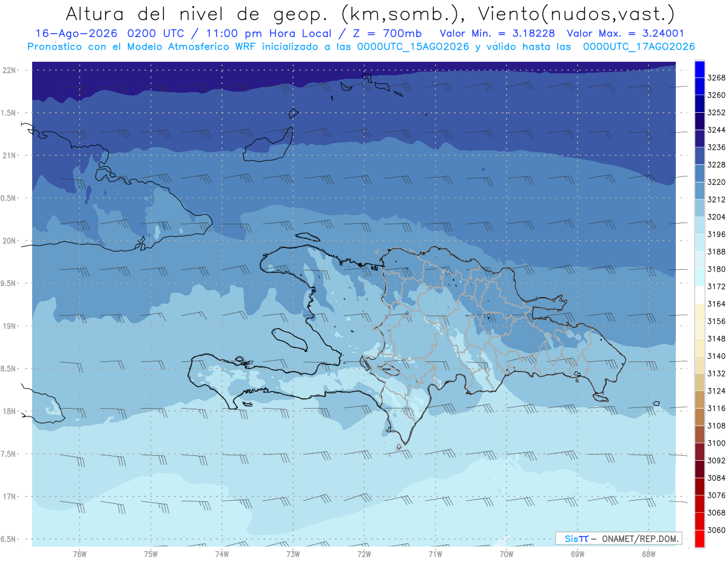
Task: Click the latitude label 18N
Action: pyautogui.click(x=9, y=412)
